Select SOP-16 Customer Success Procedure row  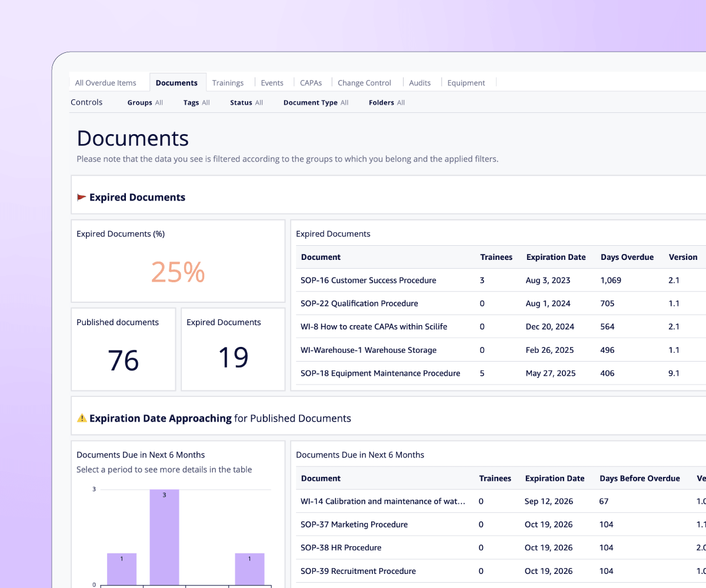click(501, 280)
